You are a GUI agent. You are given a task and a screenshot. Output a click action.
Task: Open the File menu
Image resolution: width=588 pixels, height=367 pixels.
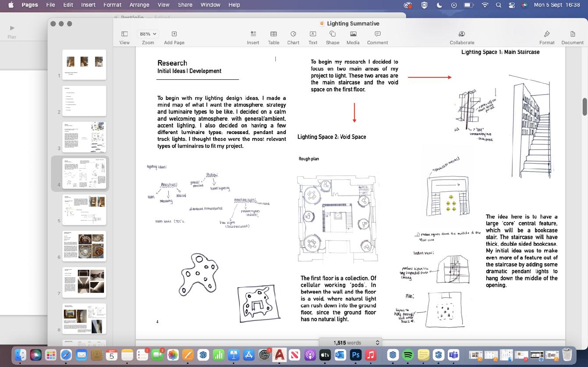50,5
